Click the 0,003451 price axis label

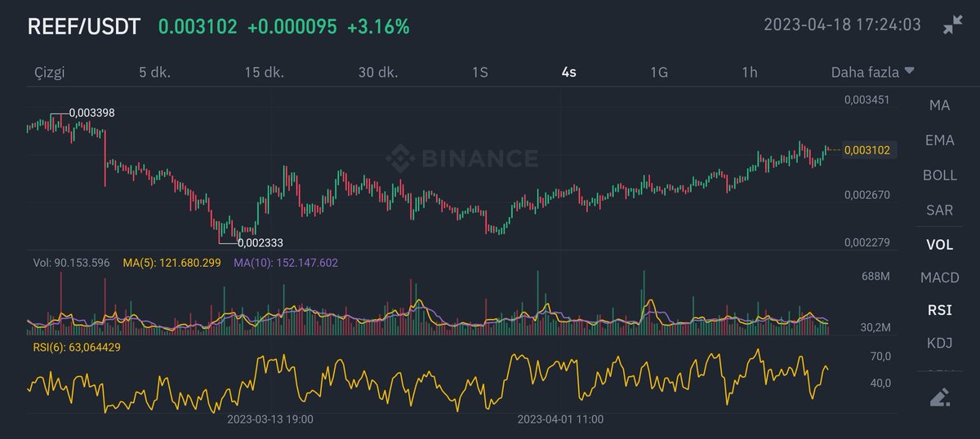pyautogui.click(x=866, y=100)
